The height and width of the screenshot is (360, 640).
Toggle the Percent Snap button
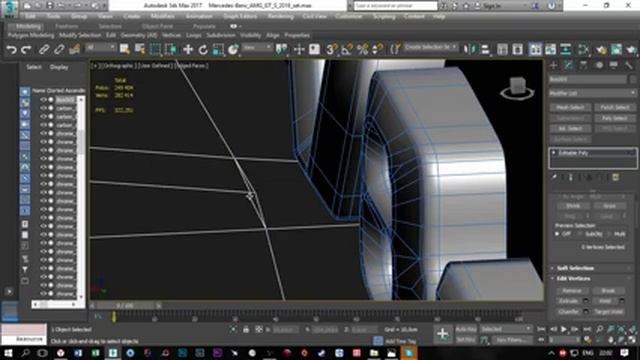(x=362, y=49)
